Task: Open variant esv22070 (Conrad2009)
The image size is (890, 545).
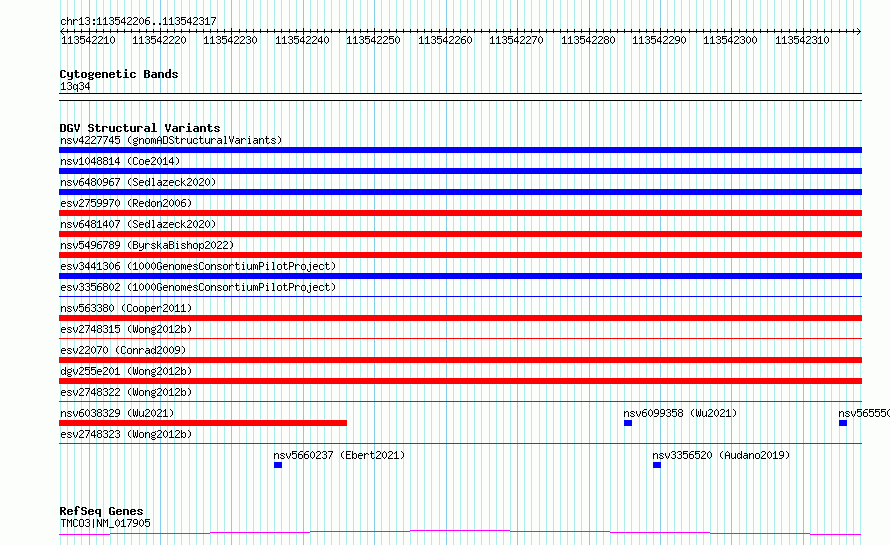Action: point(123,350)
